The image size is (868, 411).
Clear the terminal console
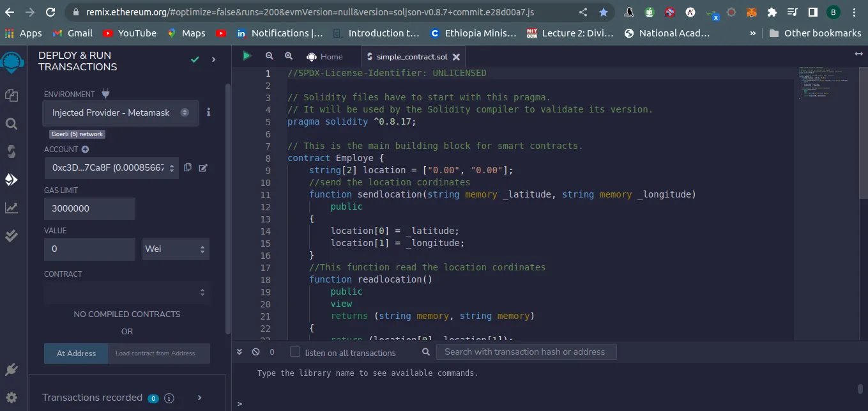tap(255, 352)
